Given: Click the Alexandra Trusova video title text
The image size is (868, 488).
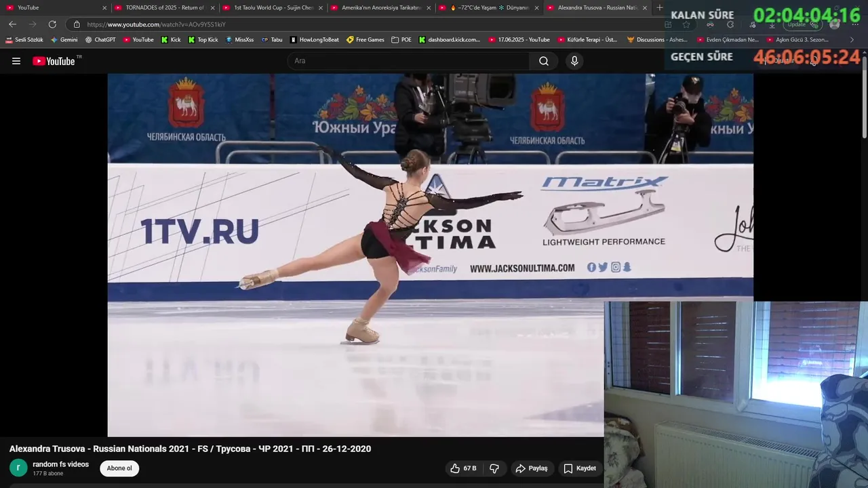Looking at the screenshot, I should [190, 449].
